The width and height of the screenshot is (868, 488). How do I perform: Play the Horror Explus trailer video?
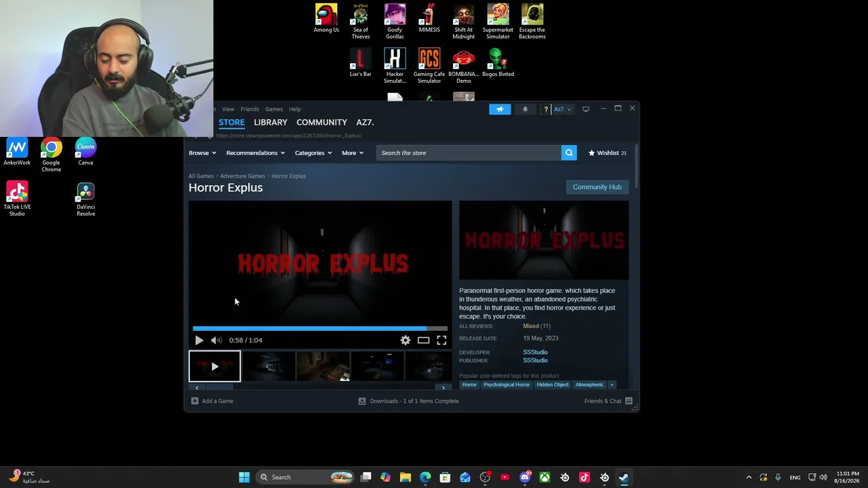click(199, 340)
